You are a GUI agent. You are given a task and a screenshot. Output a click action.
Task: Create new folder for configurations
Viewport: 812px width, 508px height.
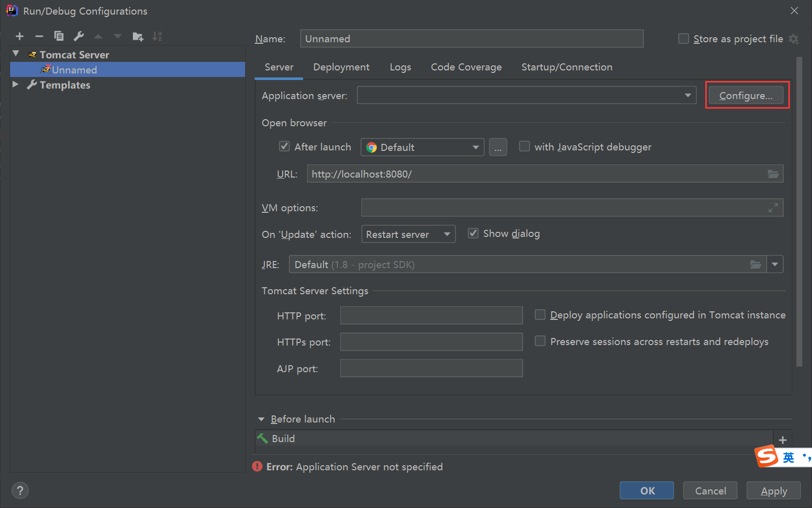click(x=137, y=36)
